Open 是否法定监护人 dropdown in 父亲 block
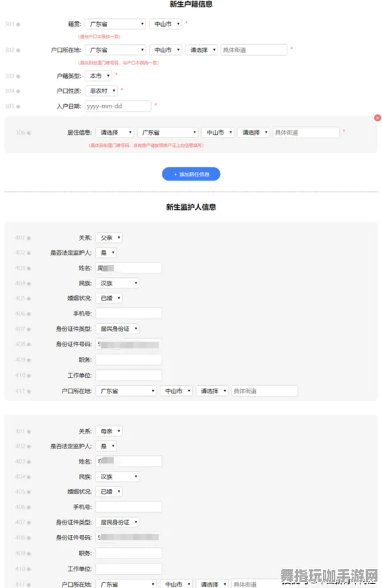Image resolution: width=382 pixels, height=588 pixels. [x=106, y=253]
